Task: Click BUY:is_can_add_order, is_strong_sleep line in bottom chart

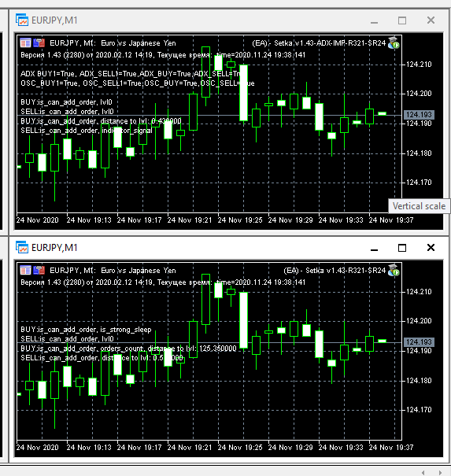Action: click(x=86, y=330)
